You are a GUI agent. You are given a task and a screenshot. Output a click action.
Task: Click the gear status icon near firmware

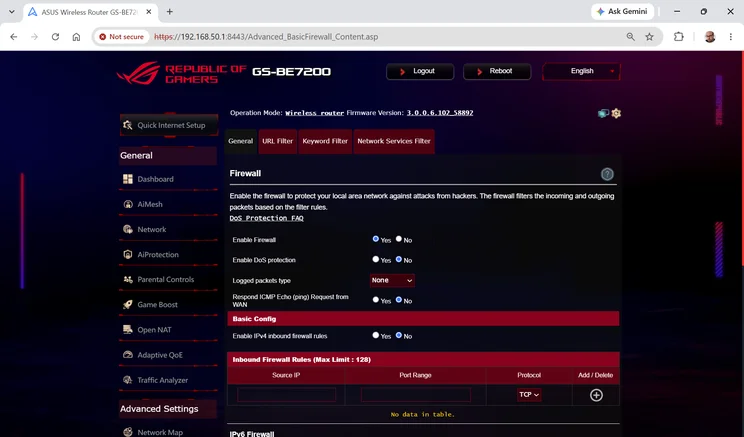[x=616, y=113]
